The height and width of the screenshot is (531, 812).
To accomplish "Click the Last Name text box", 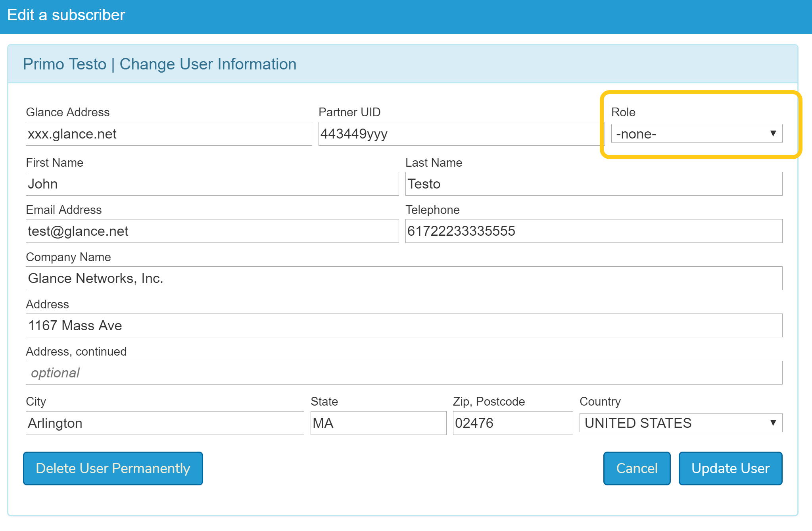I will (593, 184).
